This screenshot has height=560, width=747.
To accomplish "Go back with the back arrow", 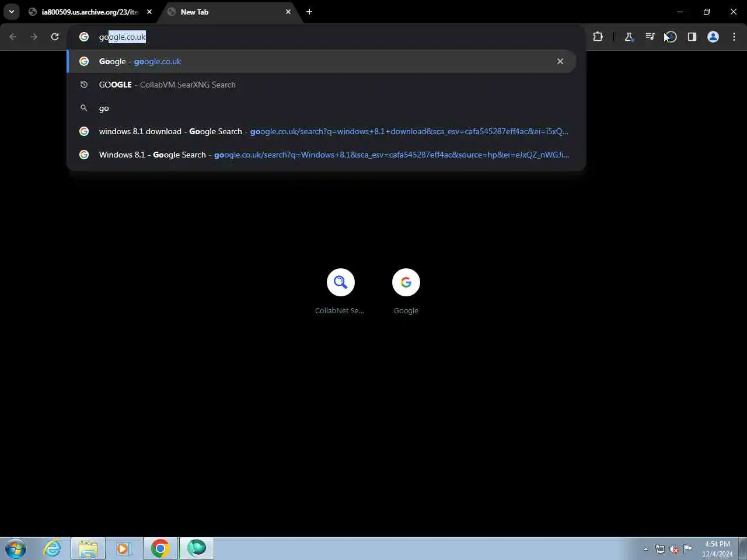I will tap(13, 37).
